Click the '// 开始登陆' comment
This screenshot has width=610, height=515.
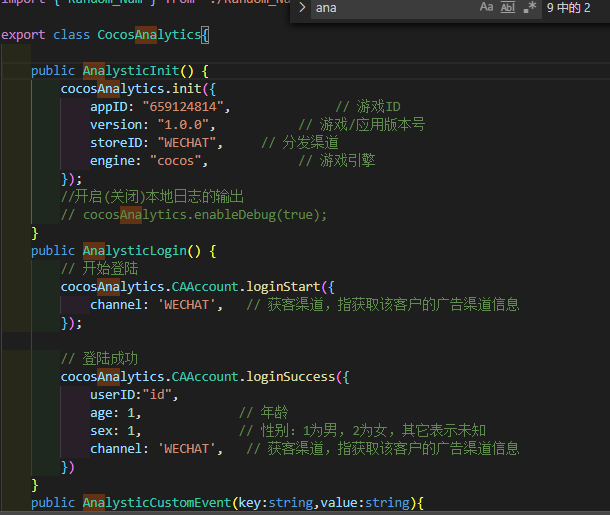(x=99, y=268)
